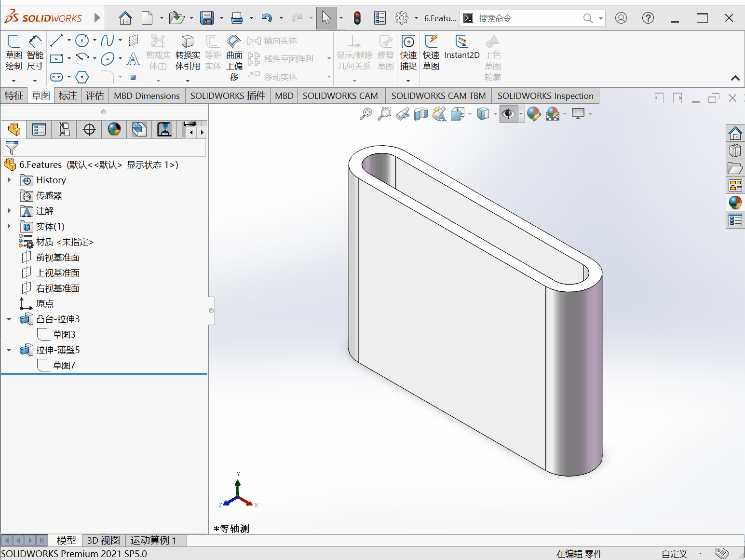Undo the last action
Image resolution: width=745 pixels, height=560 pixels.
(267, 18)
